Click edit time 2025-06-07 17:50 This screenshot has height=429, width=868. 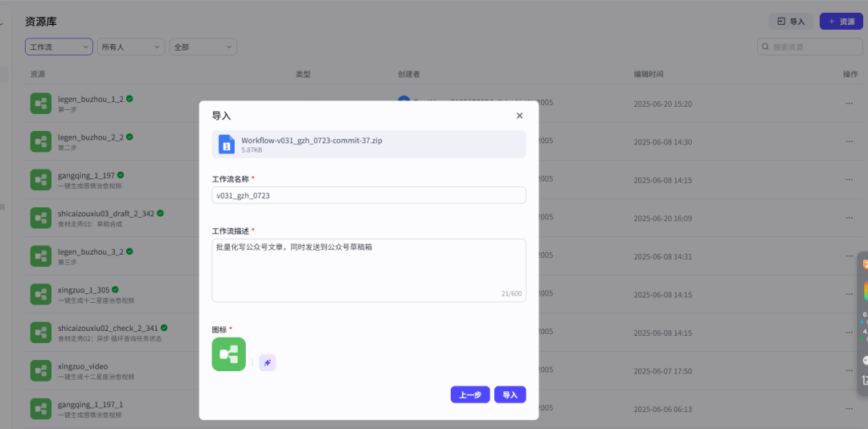662,371
